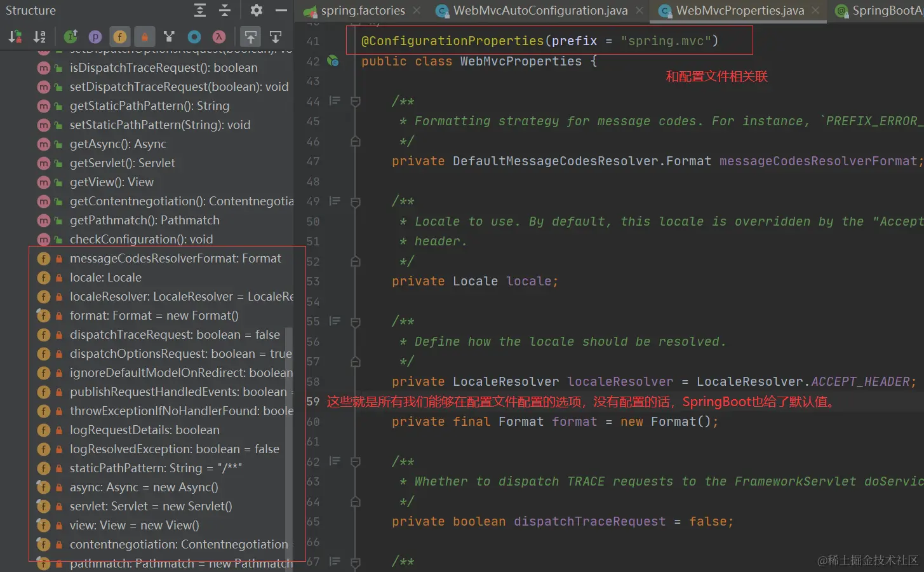Sort members alphabetically
Screen dimensions: 924x572
39,37
